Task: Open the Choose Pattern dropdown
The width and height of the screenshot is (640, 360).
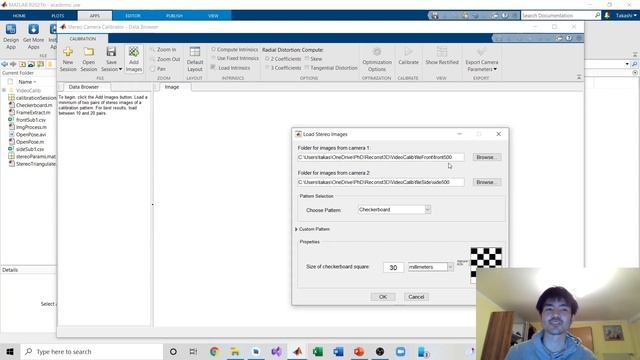Action: tap(427, 209)
